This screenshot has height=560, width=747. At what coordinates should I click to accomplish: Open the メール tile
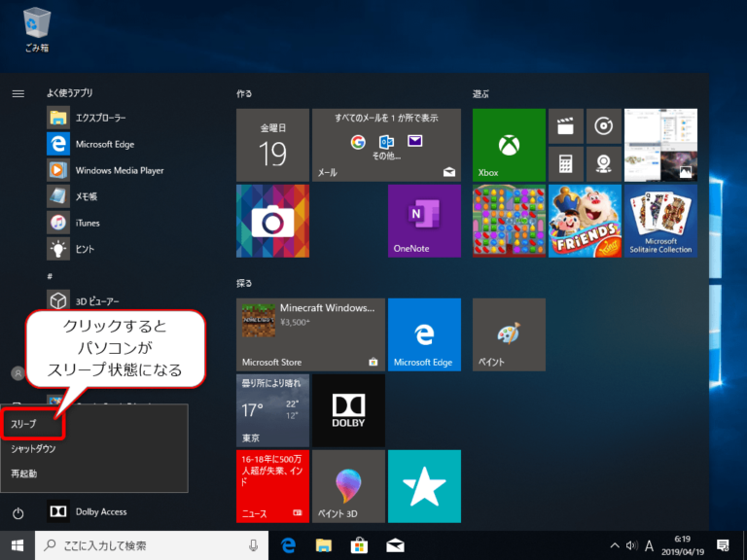point(386,145)
